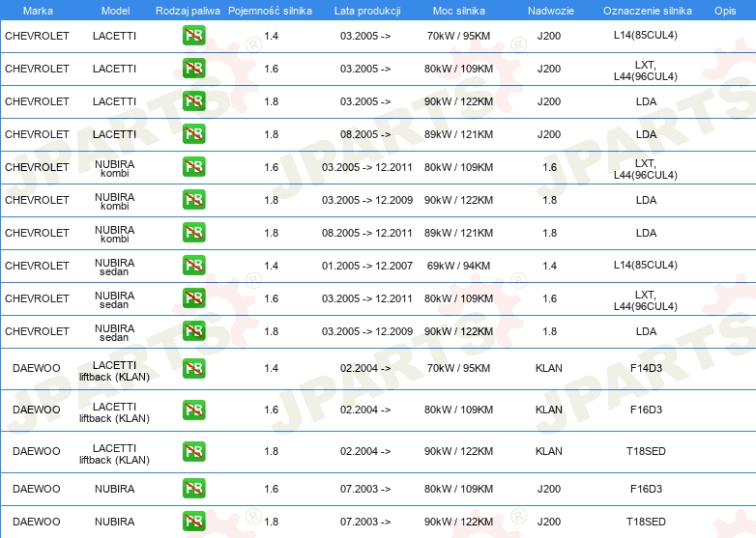
Task: Select LACETTI liftback (KLAN) in 1.8 row
Action: click(x=115, y=454)
